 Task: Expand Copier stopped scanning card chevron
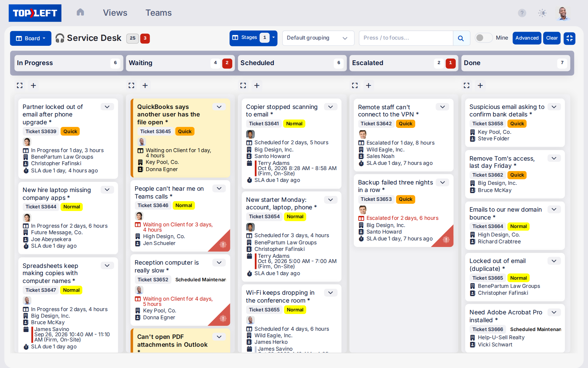[331, 107]
